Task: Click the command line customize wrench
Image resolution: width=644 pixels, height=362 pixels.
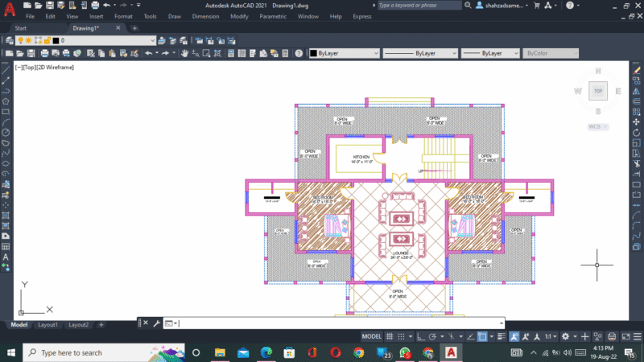Action: pyautogui.click(x=156, y=323)
